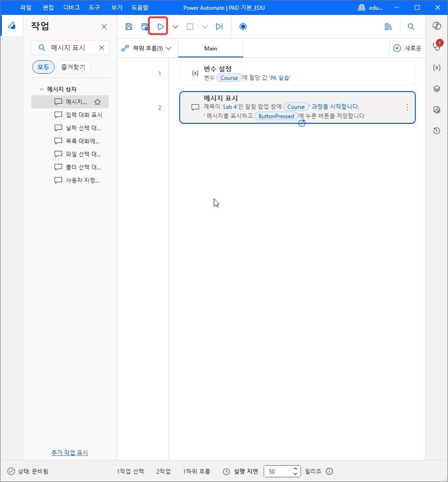448x482 pixels.
Task: Open the Copilot panel icon
Action: point(437,26)
